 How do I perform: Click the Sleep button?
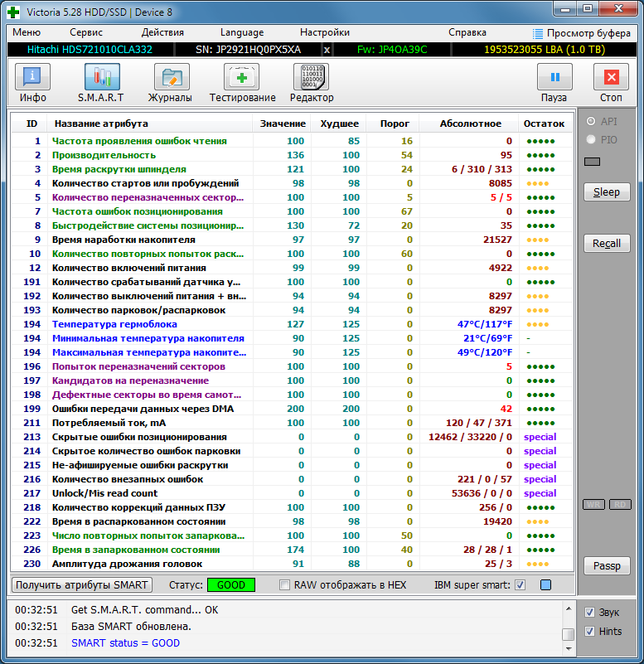607,192
